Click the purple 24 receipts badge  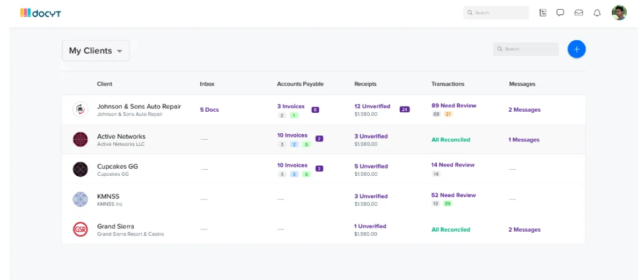click(405, 110)
